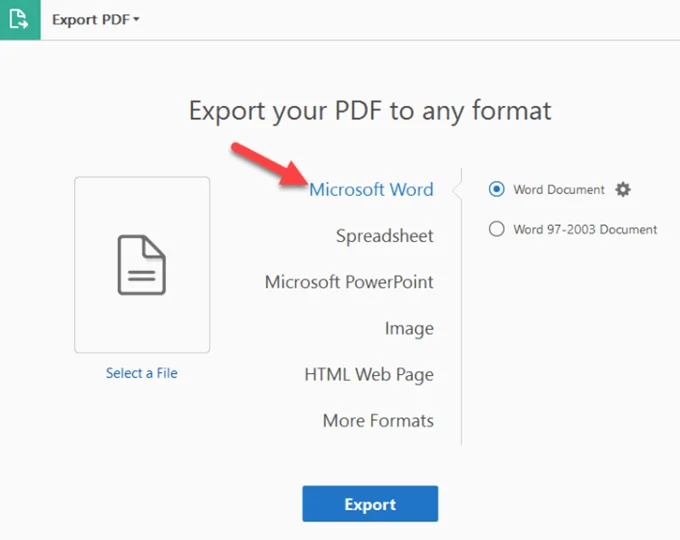This screenshot has width=680, height=540.
Task: Open the Export PDF dropdown menu
Action: click(x=95, y=20)
